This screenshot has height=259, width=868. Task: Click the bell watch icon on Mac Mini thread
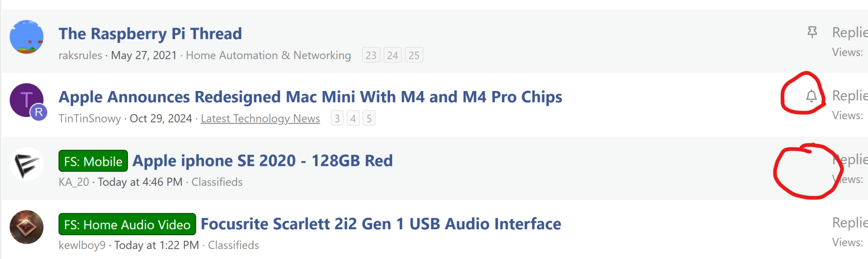coord(811,96)
